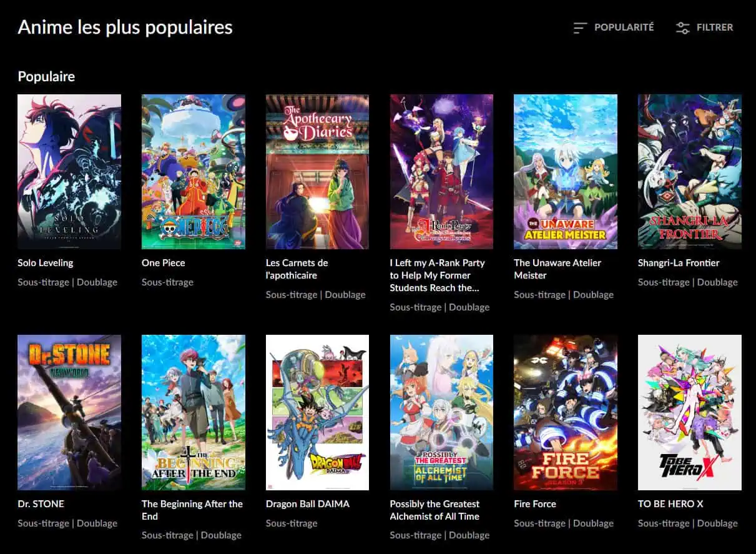Open the POPULARITÉ sort dropdown label
Viewport: 756px width, 554px height.
click(x=624, y=27)
